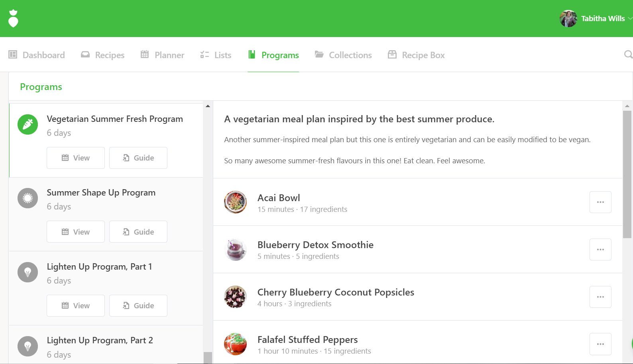Open Tabitha Wills profile avatar
The height and width of the screenshot is (364, 633).
568,19
